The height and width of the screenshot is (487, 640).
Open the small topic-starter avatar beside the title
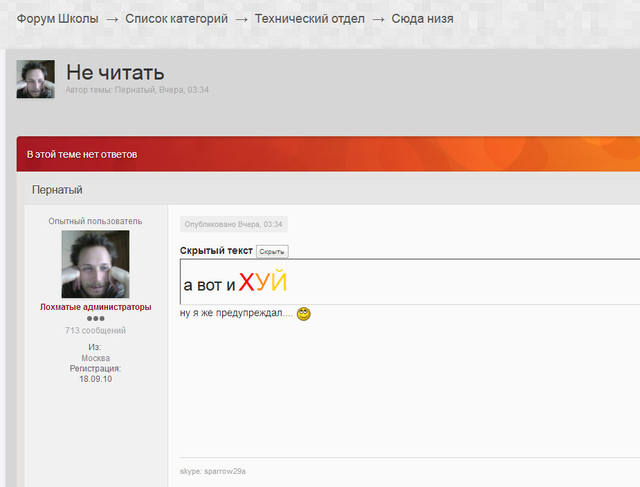pos(35,79)
